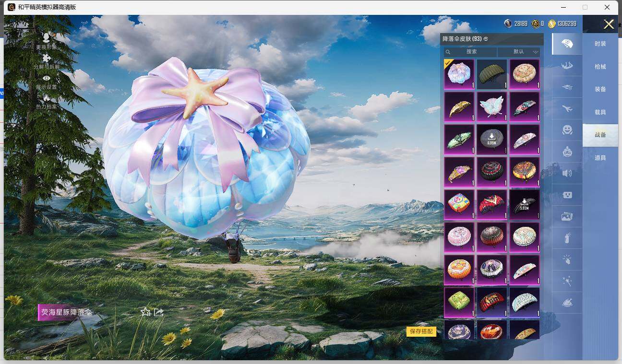Viewport: 622px width, 364px height.
Task: Select the spray can category icon
Action: 567,238
